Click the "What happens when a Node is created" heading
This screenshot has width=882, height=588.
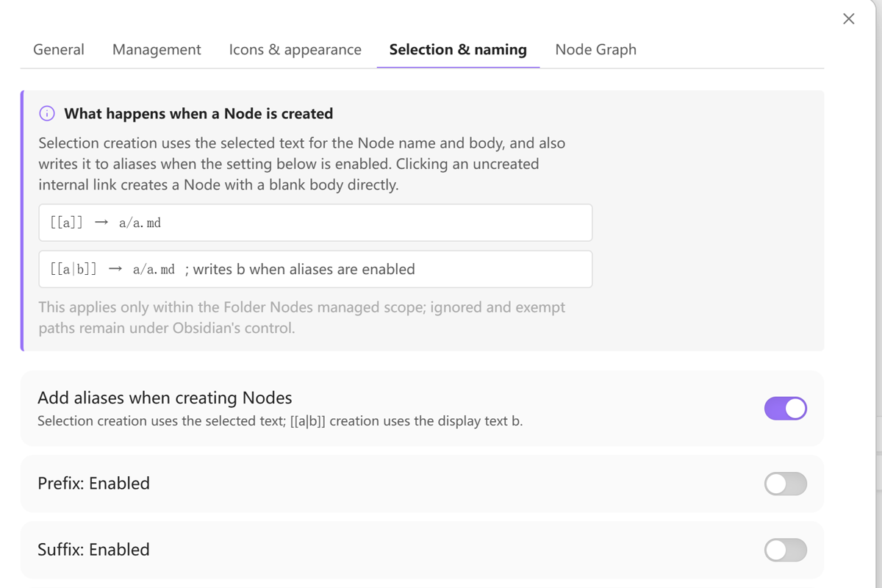click(198, 113)
